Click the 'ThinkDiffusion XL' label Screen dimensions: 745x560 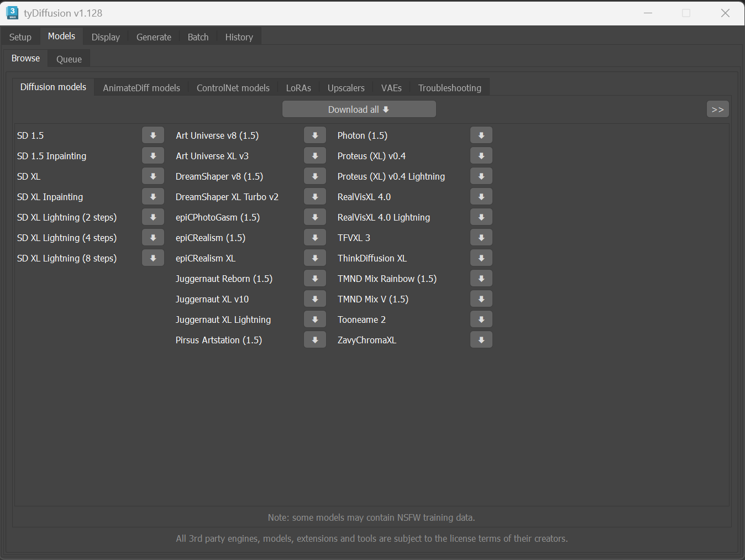[372, 258]
